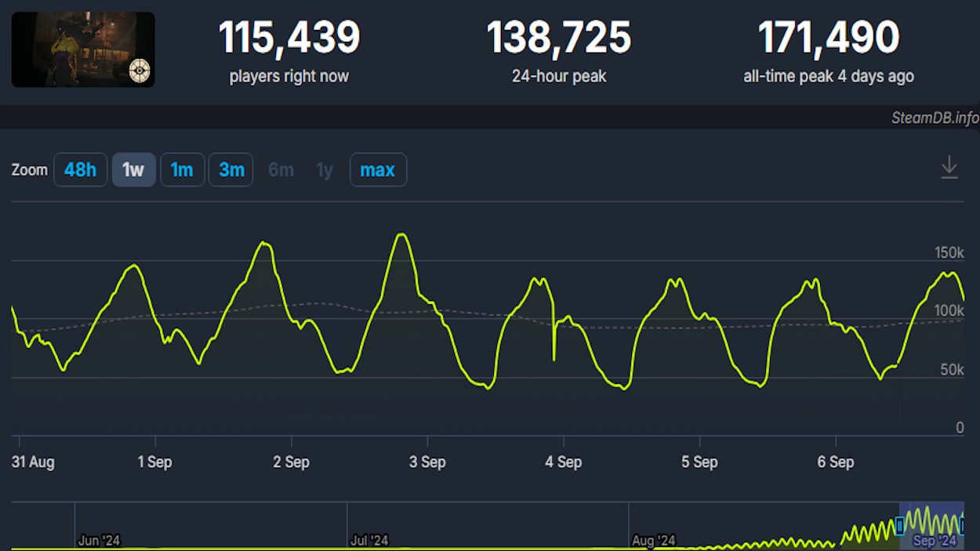Open the game's thumbnail image
This screenshot has width=980, height=551.
tap(82, 49)
